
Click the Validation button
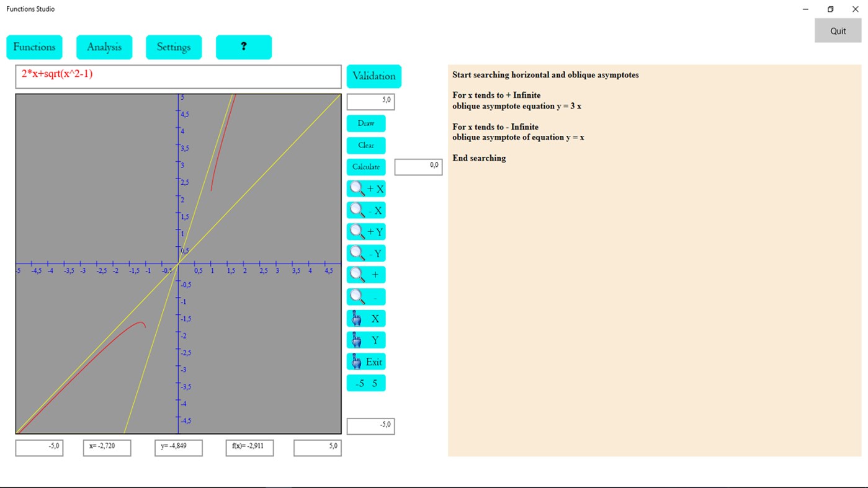click(374, 76)
